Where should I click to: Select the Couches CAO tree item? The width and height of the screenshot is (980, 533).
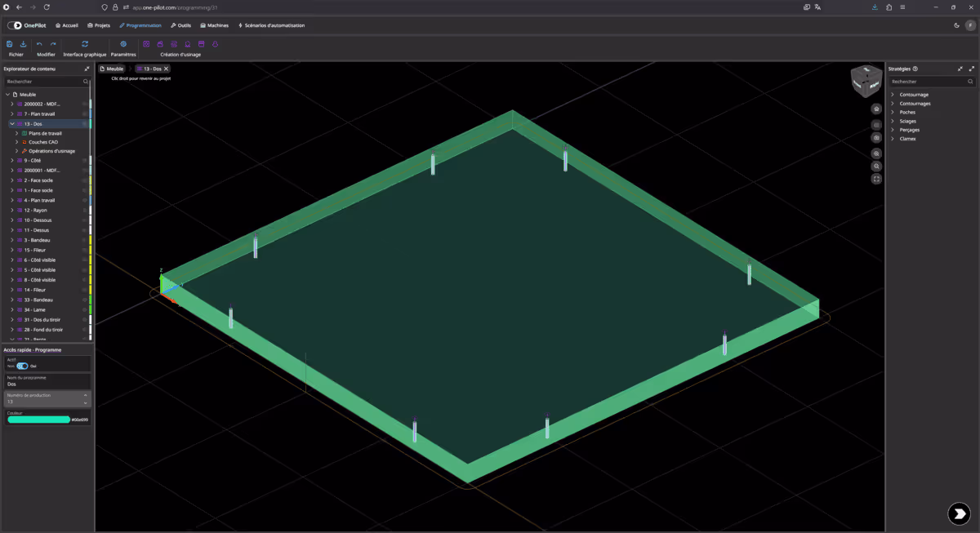pyautogui.click(x=43, y=142)
